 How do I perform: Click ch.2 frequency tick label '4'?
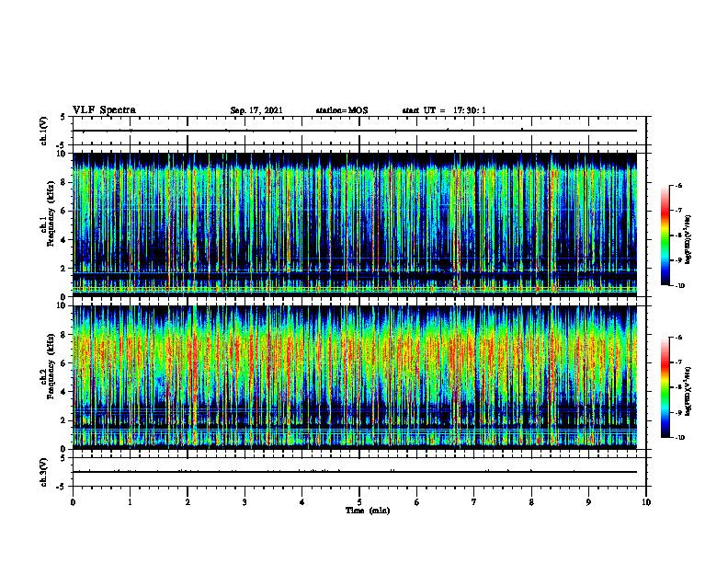64,392
